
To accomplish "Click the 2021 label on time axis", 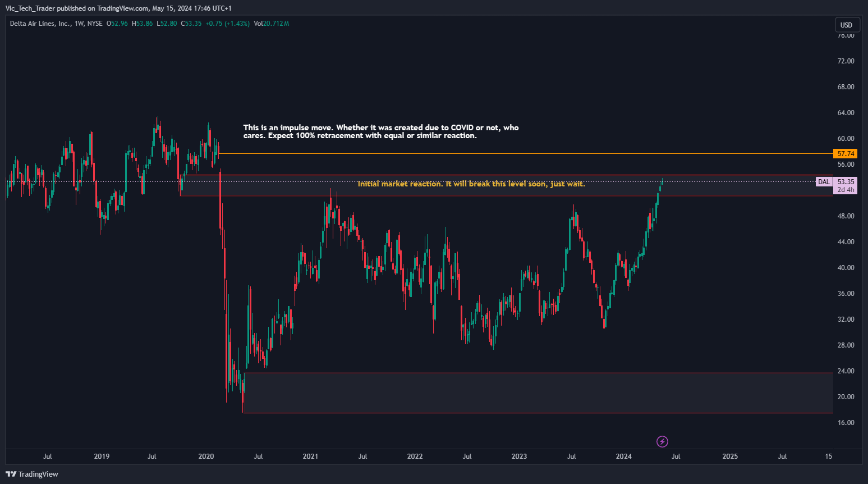I will (310, 456).
